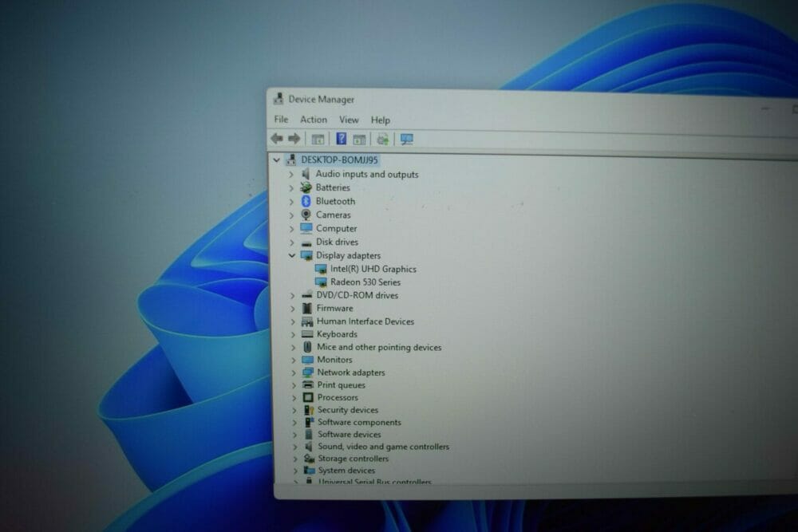798x532 pixels.
Task: Collapse the DESKTOP-BOMJJ95 root node
Action: (x=276, y=160)
